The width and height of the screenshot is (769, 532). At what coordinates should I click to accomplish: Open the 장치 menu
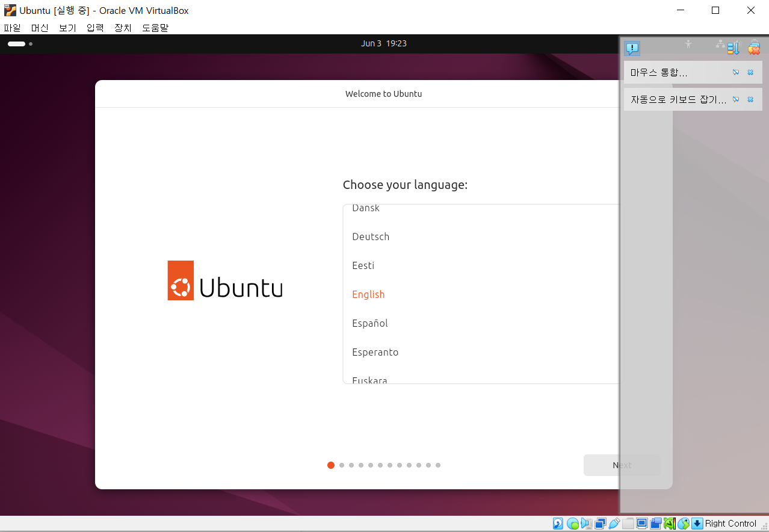tap(123, 28)
